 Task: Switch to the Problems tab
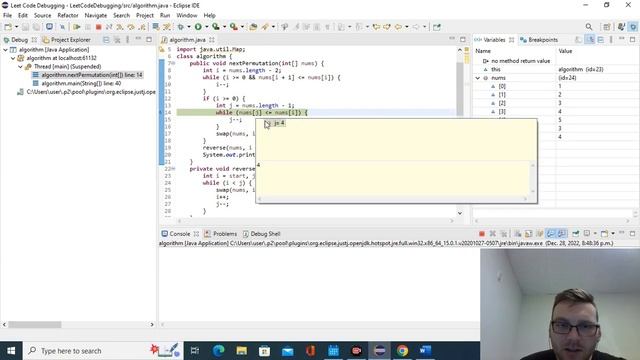coord(220,234)
